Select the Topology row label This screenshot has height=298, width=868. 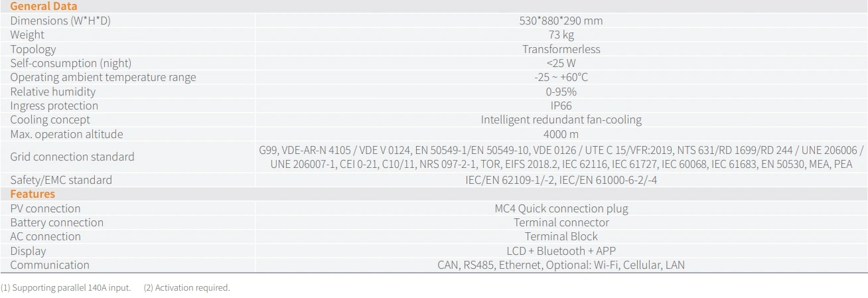[x=33, y=49]
